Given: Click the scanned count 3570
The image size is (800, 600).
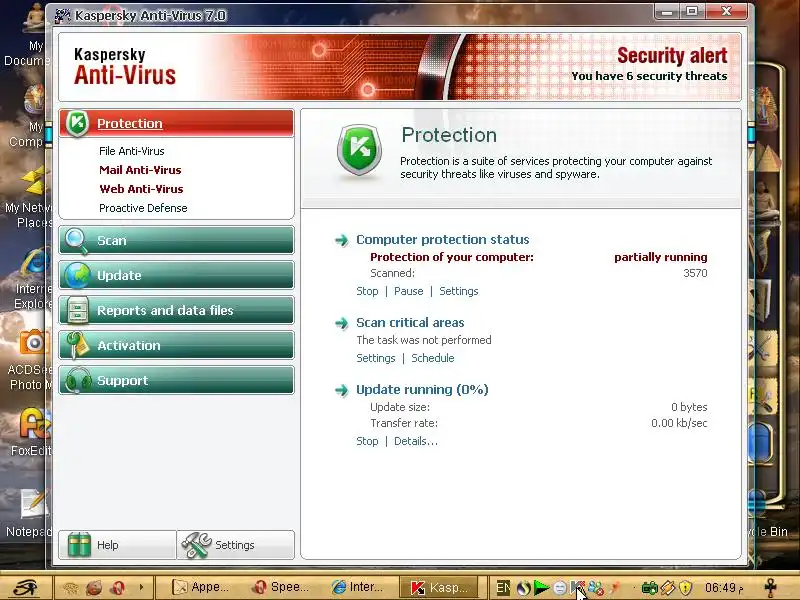Looking at the screenshot, I should pyautogui.click(x=695, y=273).
